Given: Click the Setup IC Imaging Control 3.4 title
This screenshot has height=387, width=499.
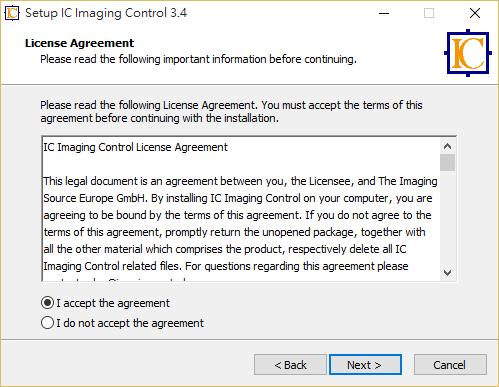Looking at the screenshot, I should click(x=106, y=13).
